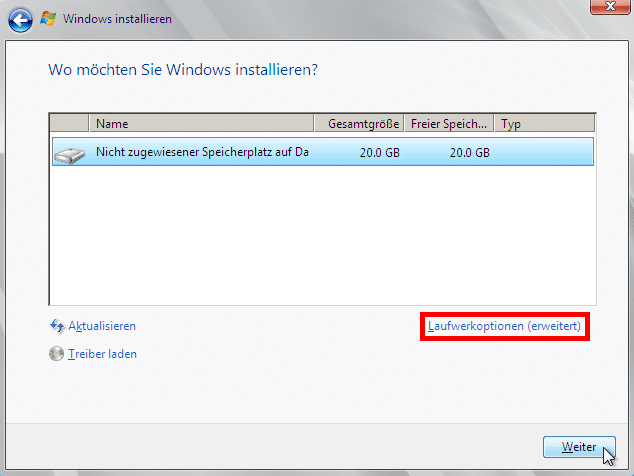634x476 pixels.
Task: Click the Windows installieren title text
Action: (x=117, y=19)
